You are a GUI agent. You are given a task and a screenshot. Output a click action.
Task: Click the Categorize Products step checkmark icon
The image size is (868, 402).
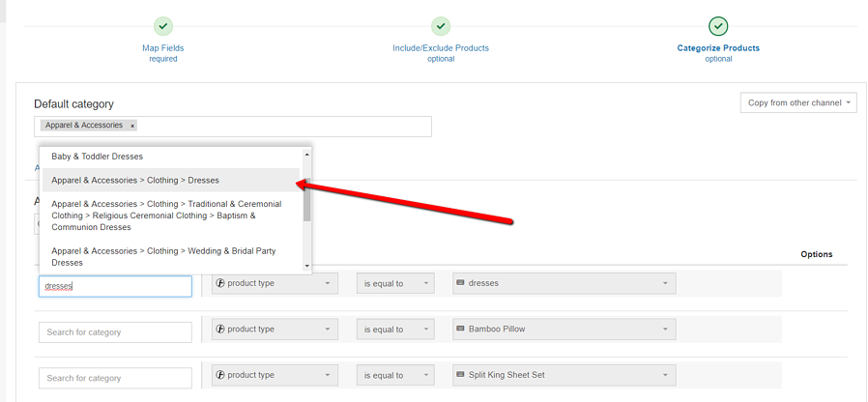[x=718, y=26]
